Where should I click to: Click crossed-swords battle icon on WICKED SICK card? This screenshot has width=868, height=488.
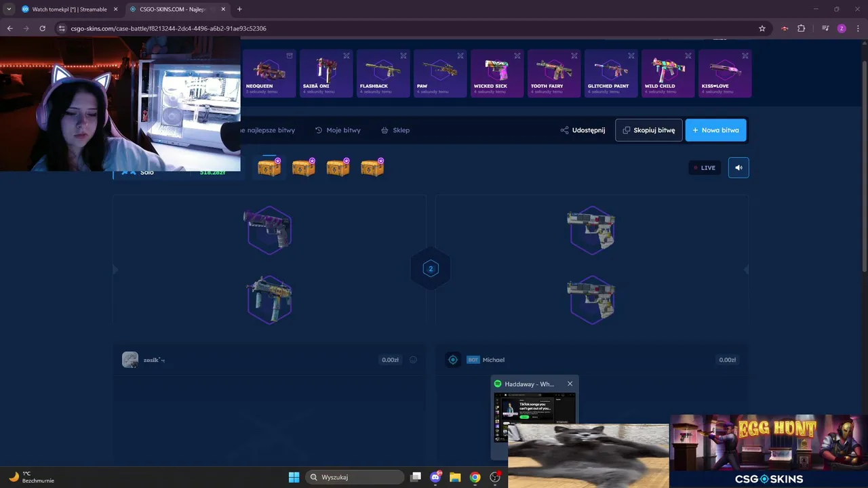coord(517,56)
